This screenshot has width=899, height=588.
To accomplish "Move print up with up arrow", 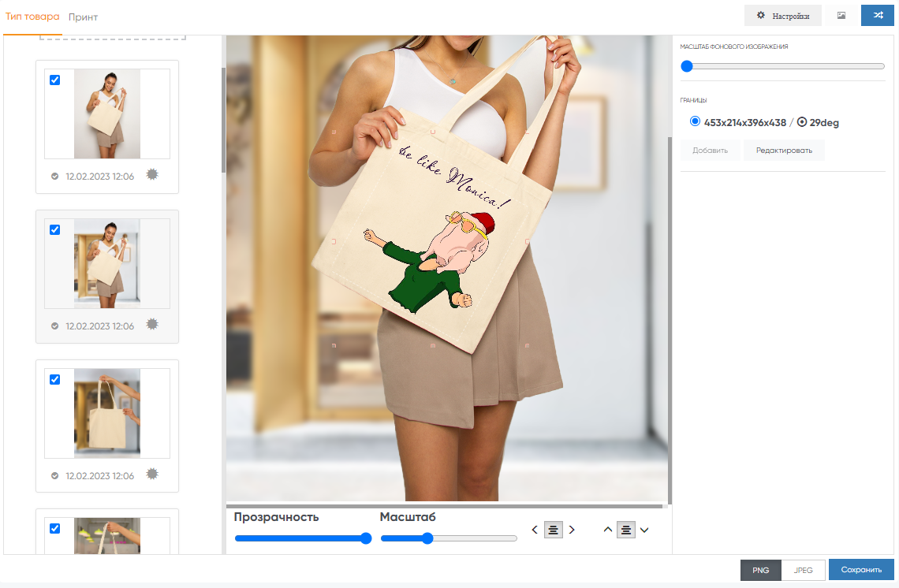I will click(608, 530).
